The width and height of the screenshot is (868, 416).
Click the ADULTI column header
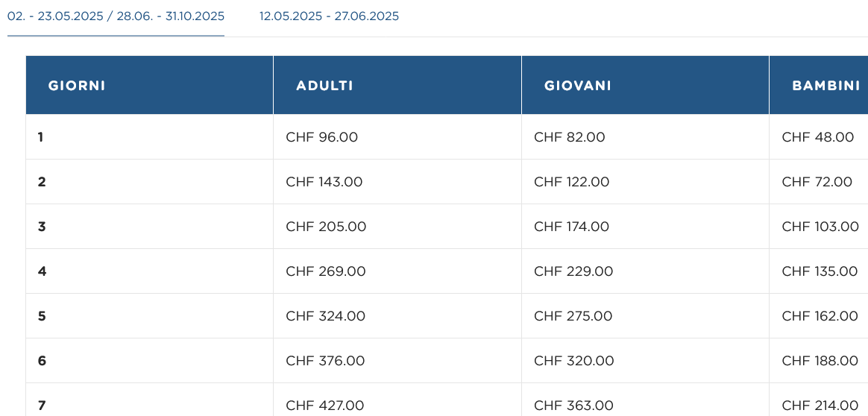point(324,86)
